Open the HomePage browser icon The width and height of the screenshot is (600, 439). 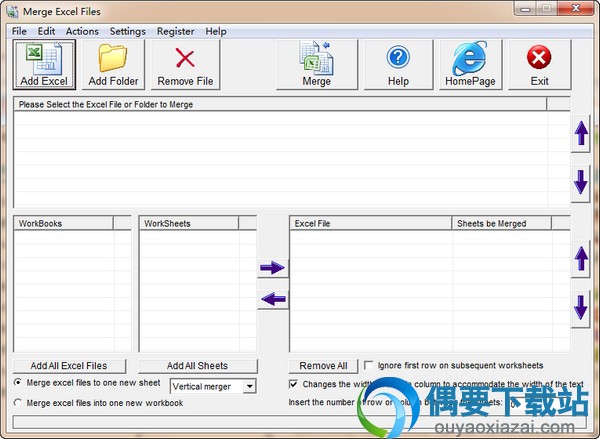[x=470, y=58]
